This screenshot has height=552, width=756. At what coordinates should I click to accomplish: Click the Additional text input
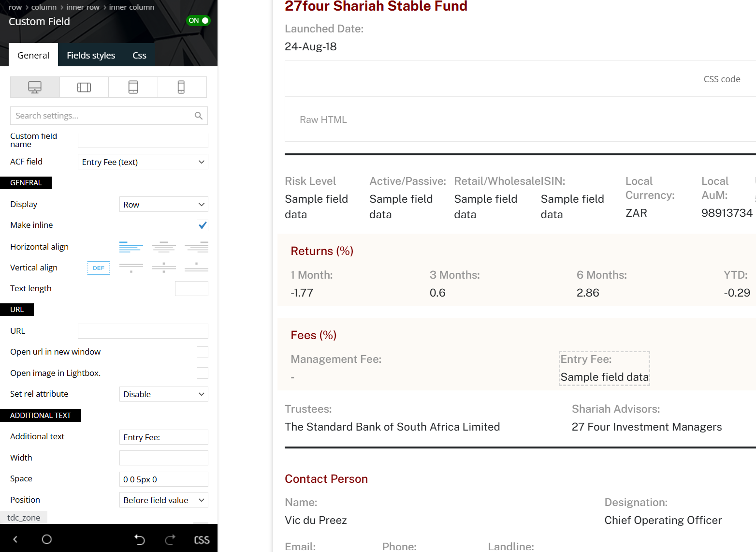pos(164,437)
